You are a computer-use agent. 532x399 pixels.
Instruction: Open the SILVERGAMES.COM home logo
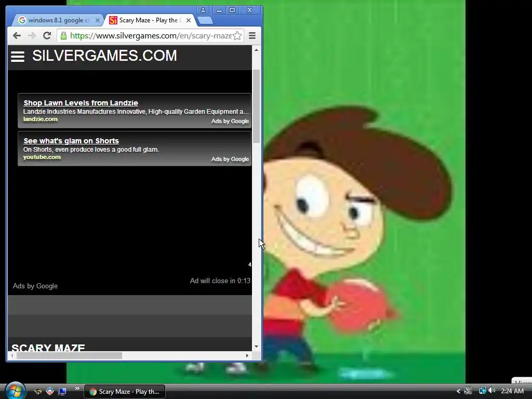pyautogui.click(x=104, y=56)
